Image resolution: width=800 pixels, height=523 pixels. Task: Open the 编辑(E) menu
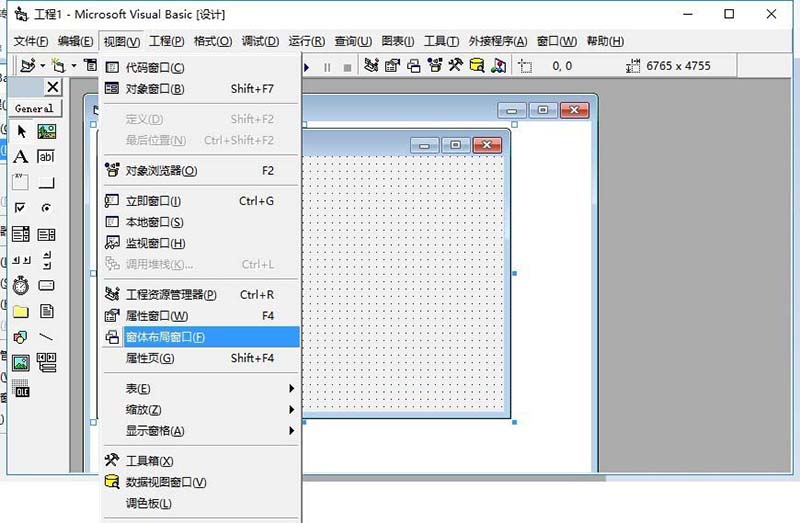pyautogui.click(x=76, y=41)
